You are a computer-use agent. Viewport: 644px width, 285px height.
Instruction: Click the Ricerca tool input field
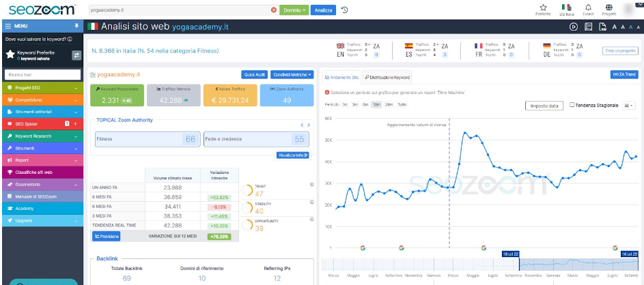coord(43,74)
